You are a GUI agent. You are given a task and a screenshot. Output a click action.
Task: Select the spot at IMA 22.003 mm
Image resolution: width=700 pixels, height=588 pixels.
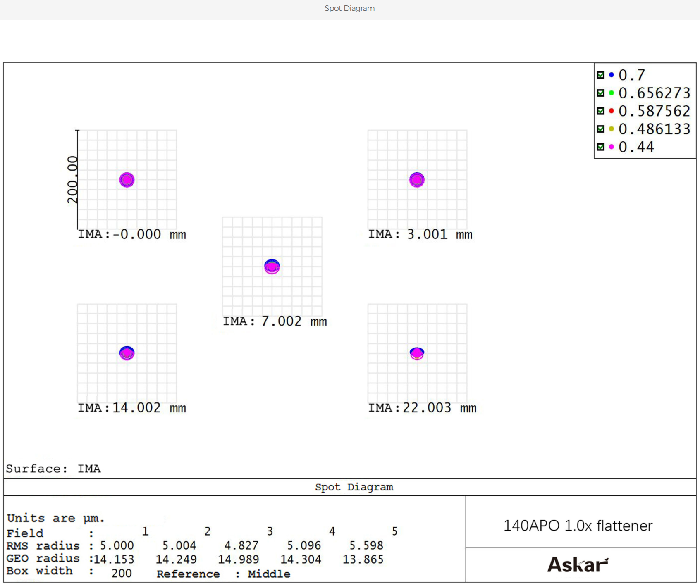coord(417,353)
